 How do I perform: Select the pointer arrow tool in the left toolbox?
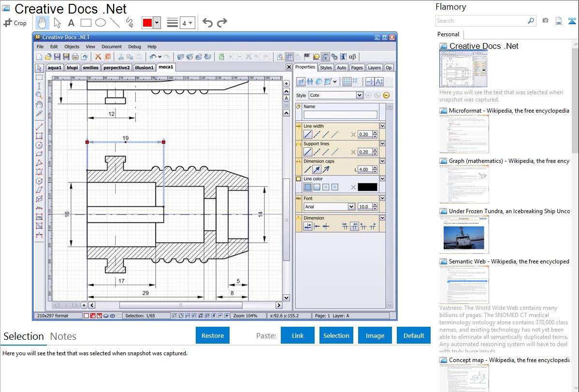tap(39, 68)
